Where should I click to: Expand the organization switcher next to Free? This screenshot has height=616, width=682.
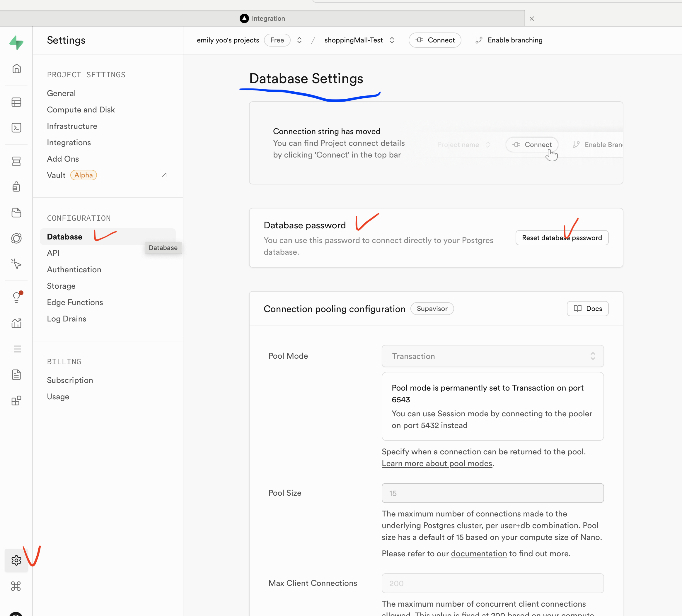point(299,40)
